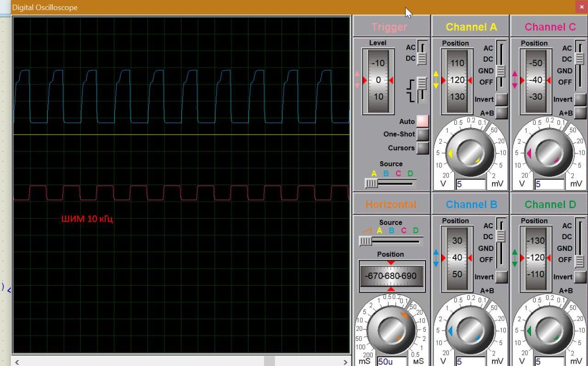Click the blue Channel B position arrows
Screen dimensions: 588x366
pos(436,258)
